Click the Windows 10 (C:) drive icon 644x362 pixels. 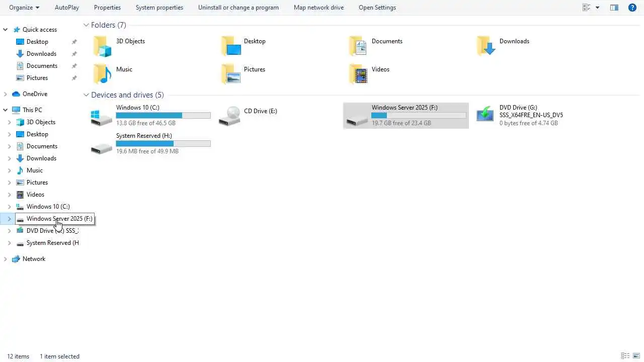[101, 117]
